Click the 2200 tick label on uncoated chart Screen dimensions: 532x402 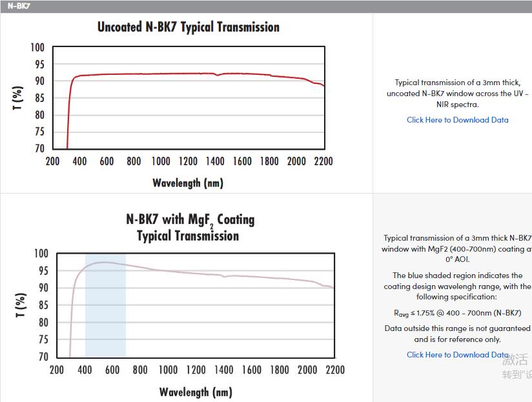pos(323,161)
